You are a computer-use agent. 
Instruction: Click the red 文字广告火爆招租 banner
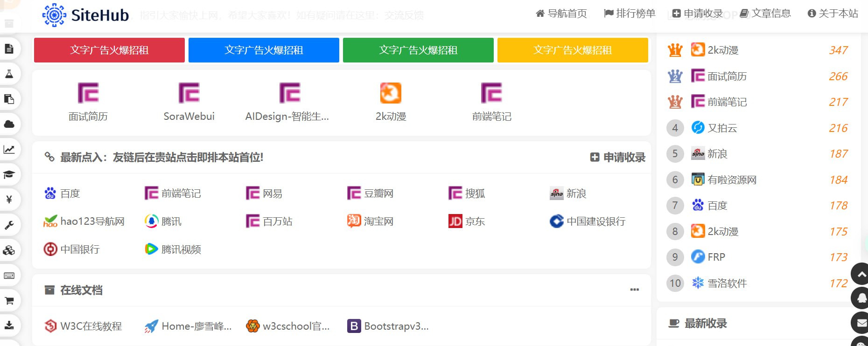point(109,50)
